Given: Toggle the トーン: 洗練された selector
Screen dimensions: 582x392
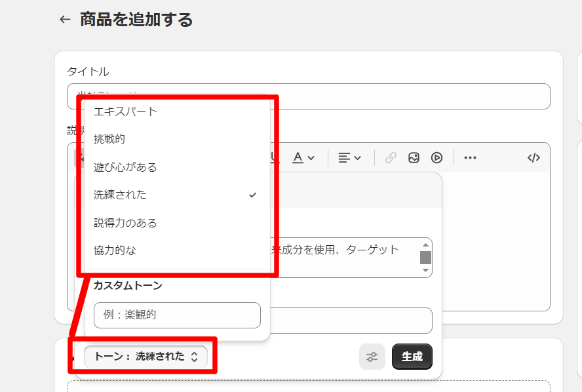Looking at the screenshot, I should click(x=145, y=357).
